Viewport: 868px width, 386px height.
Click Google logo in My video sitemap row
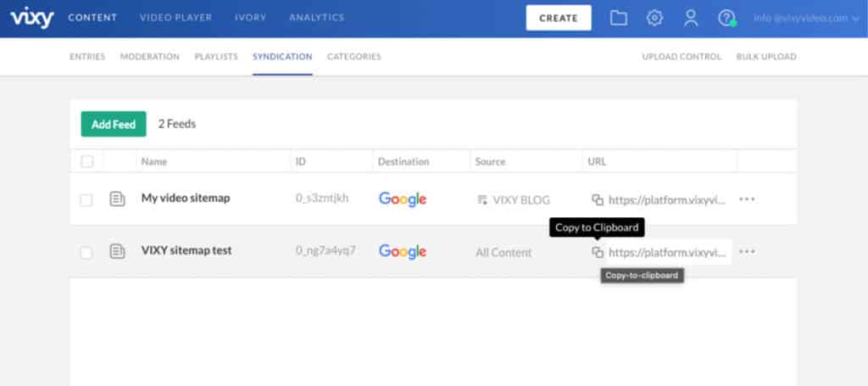point(403,199)
